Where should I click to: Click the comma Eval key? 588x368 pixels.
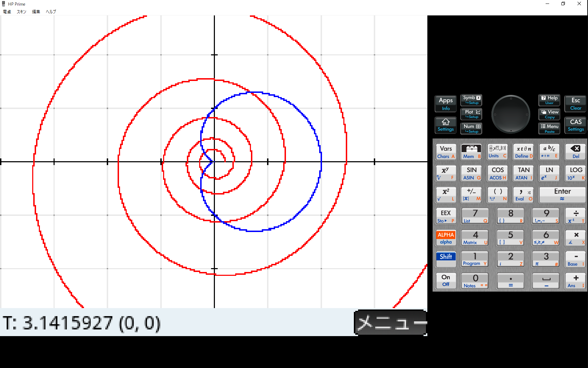point(524,195)
